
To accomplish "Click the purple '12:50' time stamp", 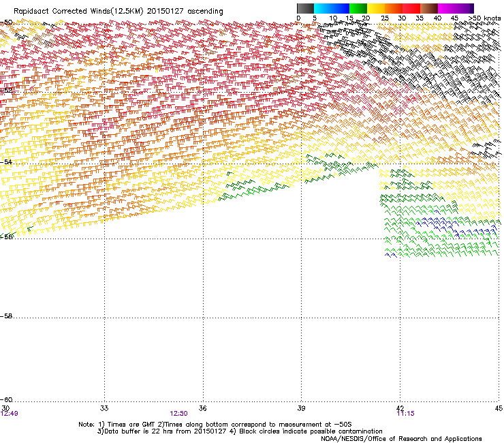I will [178, 414].
